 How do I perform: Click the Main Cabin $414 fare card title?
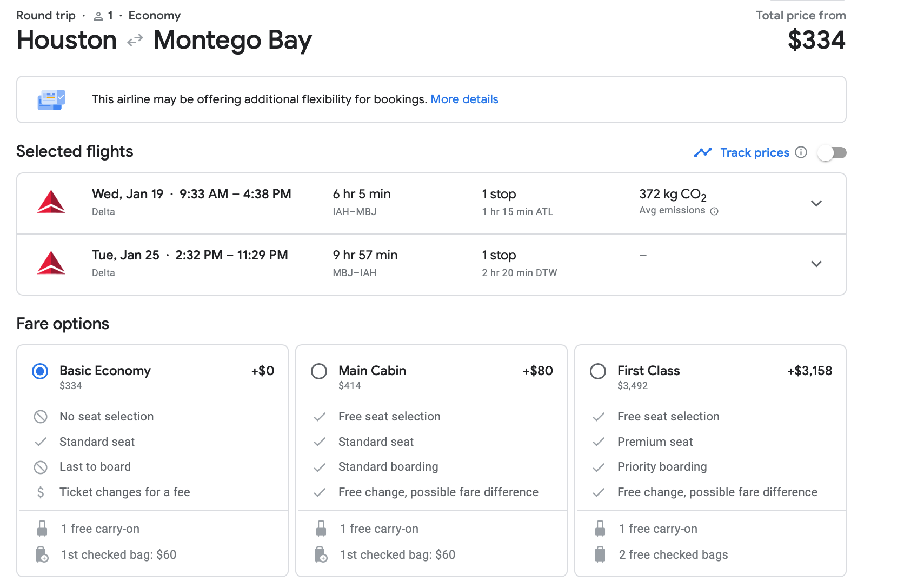click(372, 371)
